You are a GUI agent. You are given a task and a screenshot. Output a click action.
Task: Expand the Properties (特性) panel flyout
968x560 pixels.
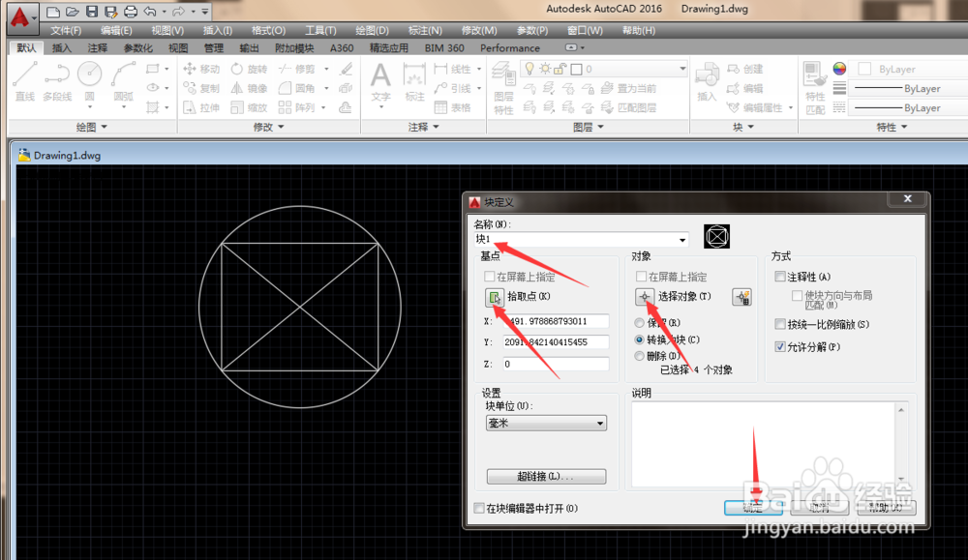click(892, 127)
